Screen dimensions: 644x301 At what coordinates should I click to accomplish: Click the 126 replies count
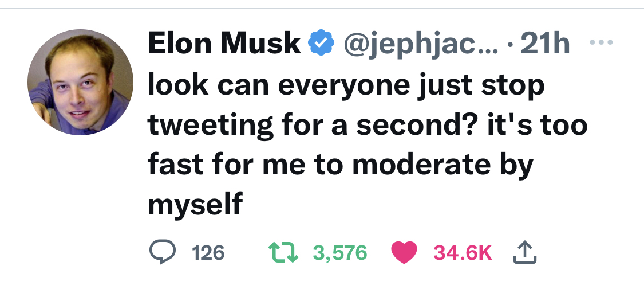click(x=208, y=253)
